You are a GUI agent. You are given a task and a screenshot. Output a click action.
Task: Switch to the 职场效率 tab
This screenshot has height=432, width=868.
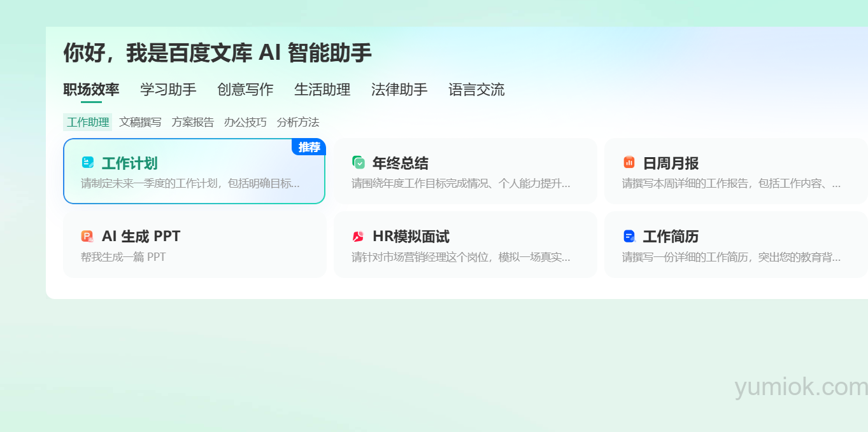tap(91, 90)
